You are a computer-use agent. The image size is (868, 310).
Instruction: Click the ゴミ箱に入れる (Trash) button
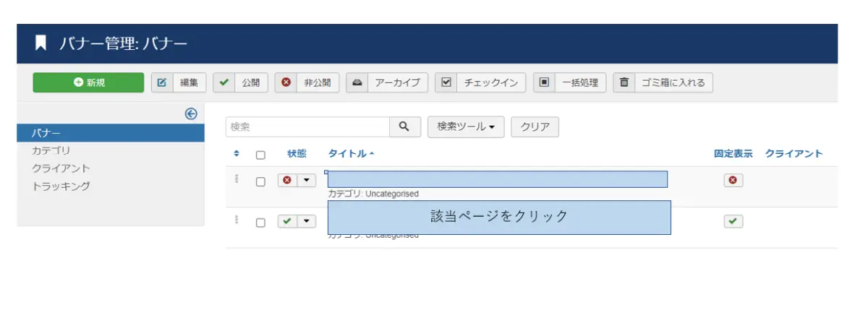click(x=663, y=82)
